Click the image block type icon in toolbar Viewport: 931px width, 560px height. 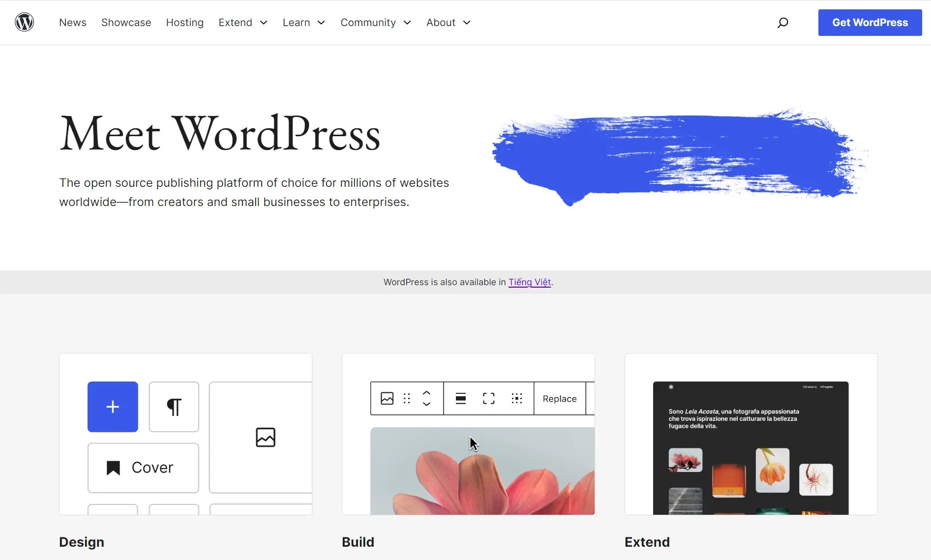387,398
